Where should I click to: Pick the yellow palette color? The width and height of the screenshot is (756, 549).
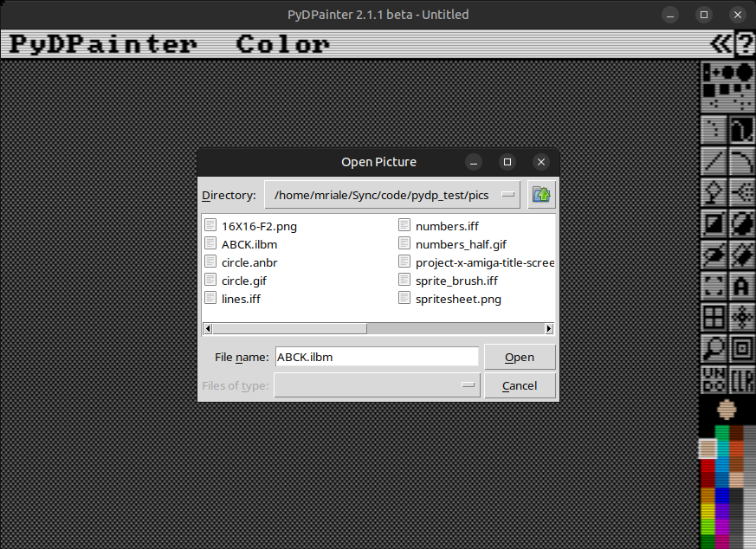tap(708, 510)
